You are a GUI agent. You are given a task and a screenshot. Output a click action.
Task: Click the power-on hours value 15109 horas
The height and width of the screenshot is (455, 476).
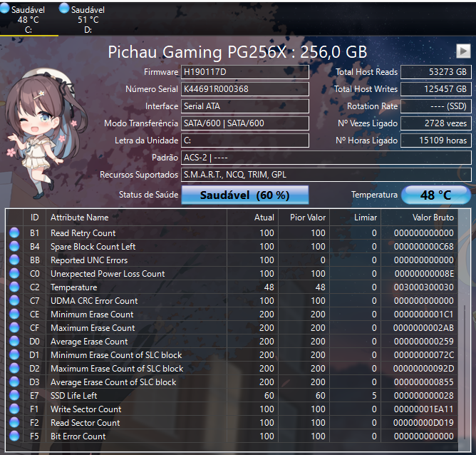tap(436, 140)
